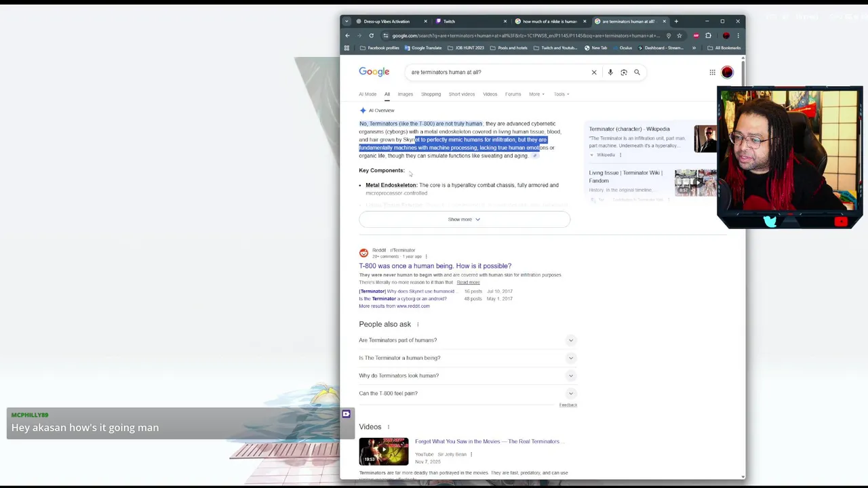Switch to Forums search tab
Viewport: 868px width, 488px height.
[x=513, y=94]
